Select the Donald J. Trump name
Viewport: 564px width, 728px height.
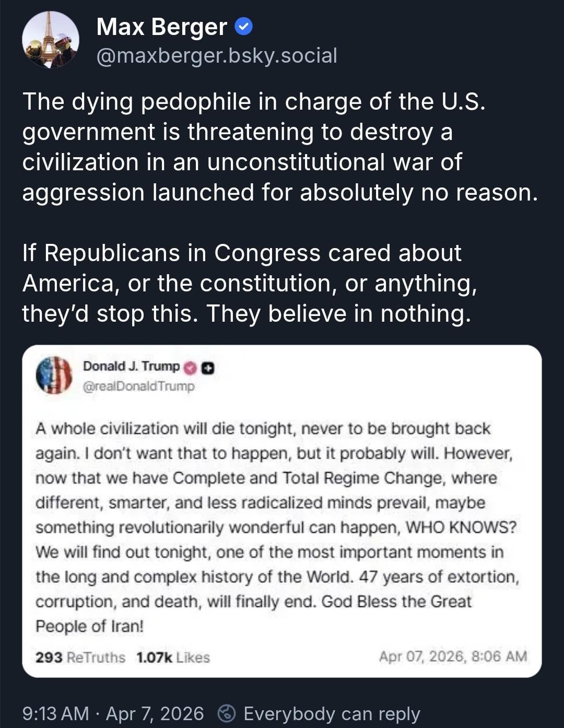[131, 367]
